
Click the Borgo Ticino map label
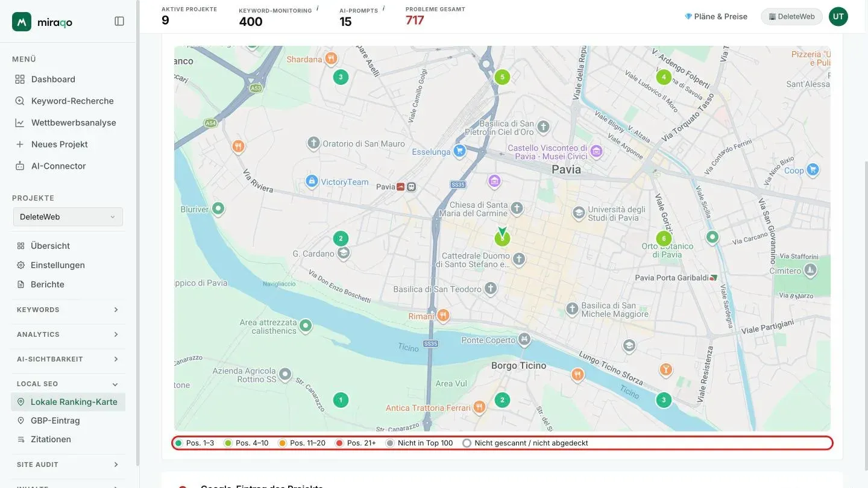click(x=518, y=366)
